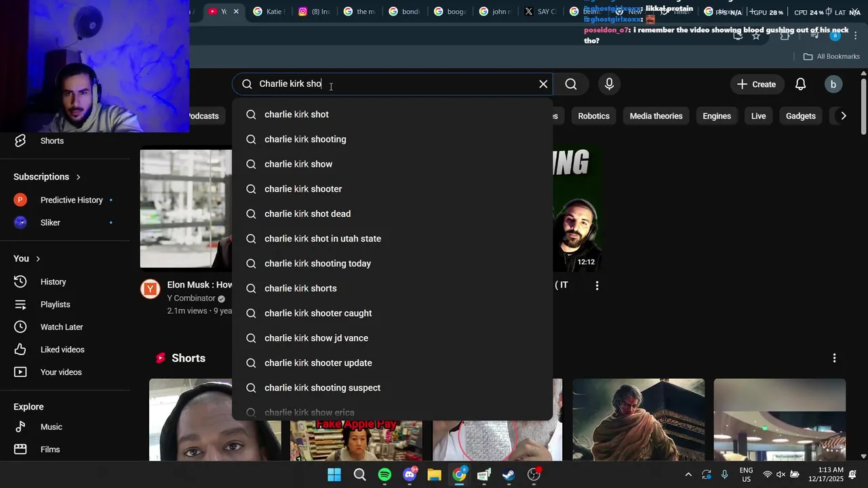Image resolution: width=868 pixels, height=488 pixels.
Task: Choose suggestion 'charlie kirk shooting suspect'
Action: [393, 388]
